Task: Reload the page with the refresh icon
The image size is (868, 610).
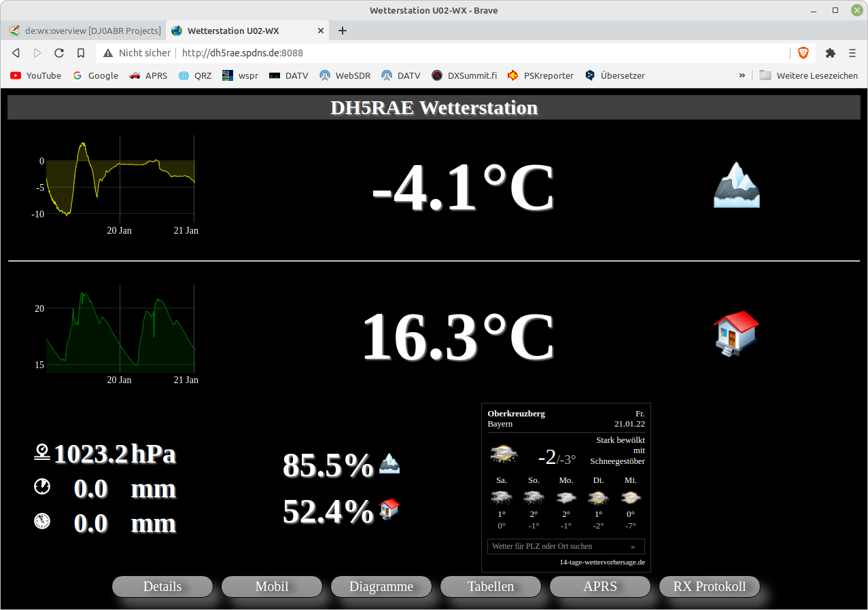Action: point(59,53)
